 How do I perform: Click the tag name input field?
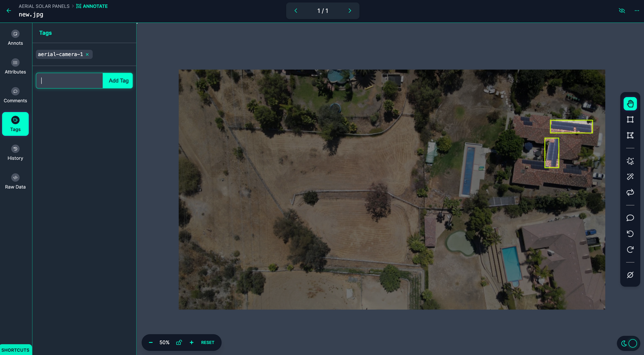pyautogui.click(x=70, y=81)
